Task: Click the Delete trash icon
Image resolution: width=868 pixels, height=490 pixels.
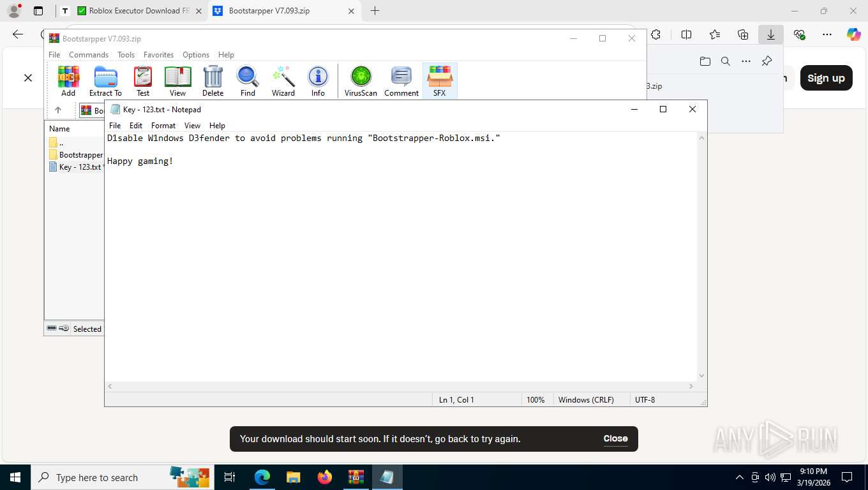Action: pos(213,81)
